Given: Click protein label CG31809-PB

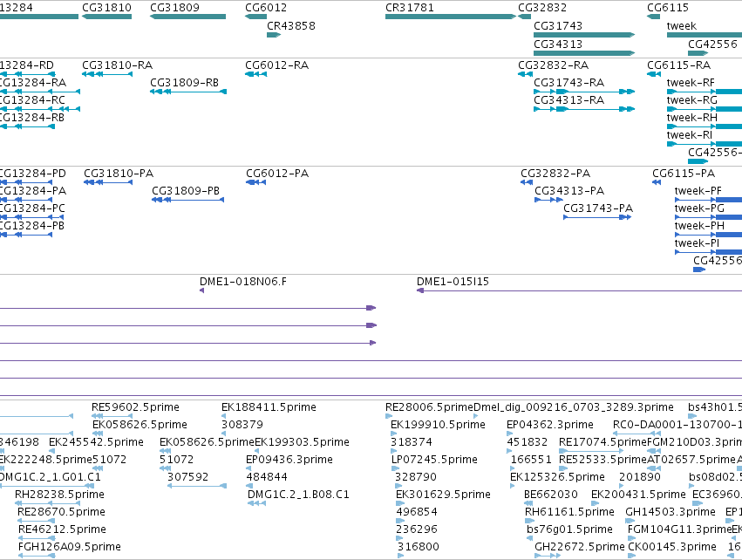Looking at the screenshot, I should pyautogui.click(x=186, y=191).
